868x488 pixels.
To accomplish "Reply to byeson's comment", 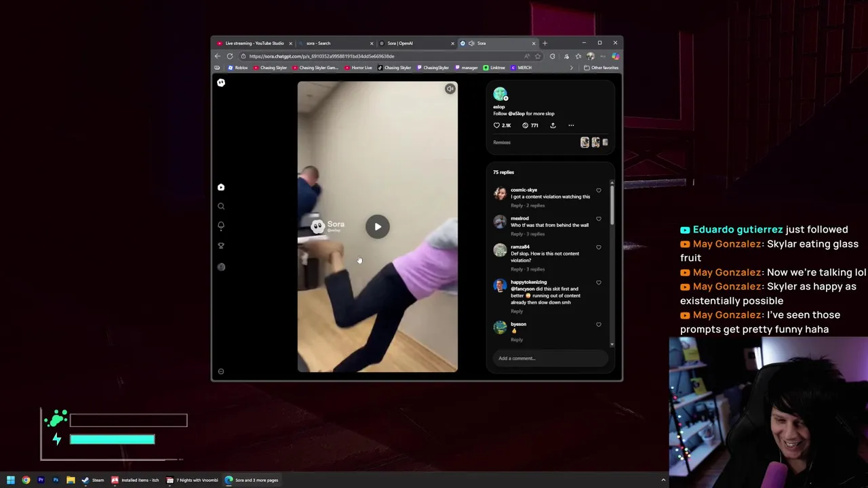I will click(x=517, y=340).
